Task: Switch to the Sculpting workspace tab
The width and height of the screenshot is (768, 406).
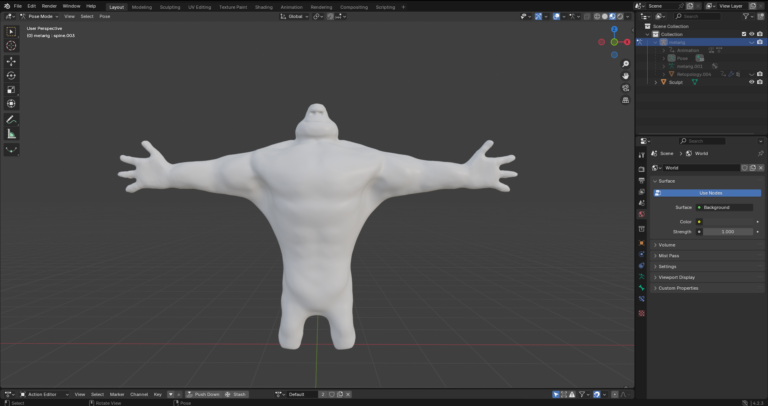Action: (x=169, y=6)
